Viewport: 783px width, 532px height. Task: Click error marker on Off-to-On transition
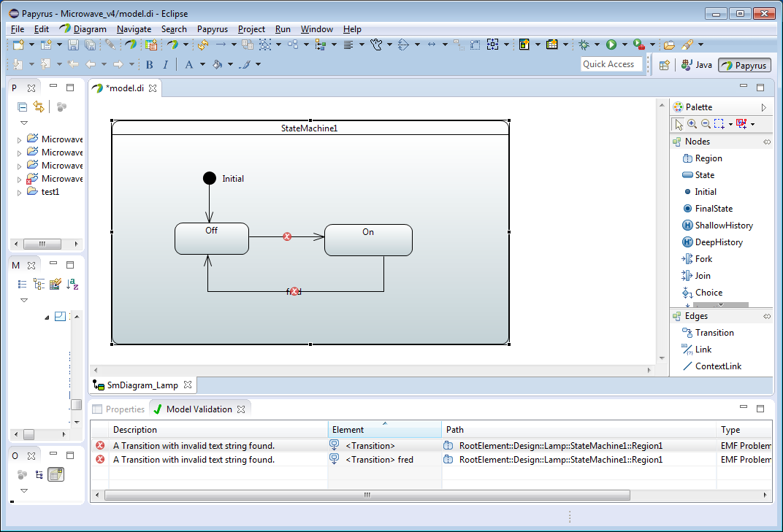(x=287, y=236)
